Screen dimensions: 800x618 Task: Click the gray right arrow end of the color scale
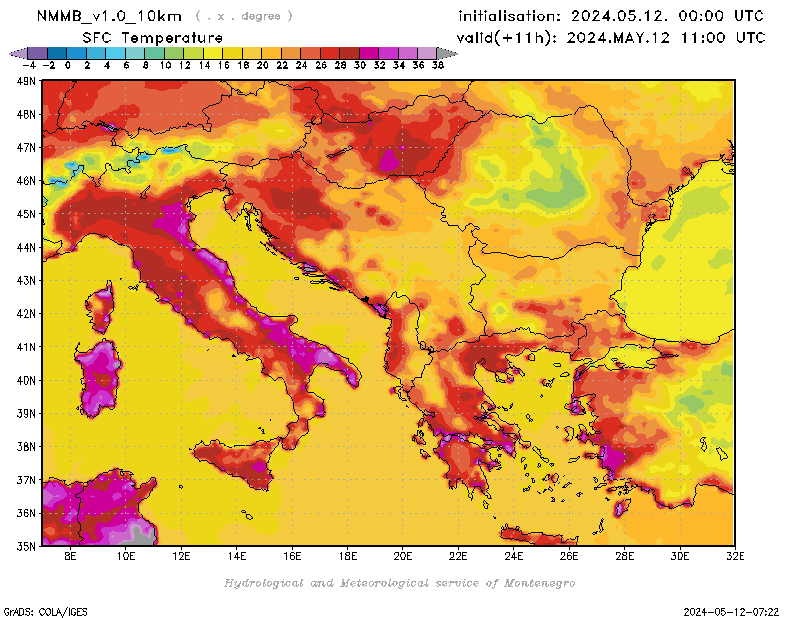point(441,53)
